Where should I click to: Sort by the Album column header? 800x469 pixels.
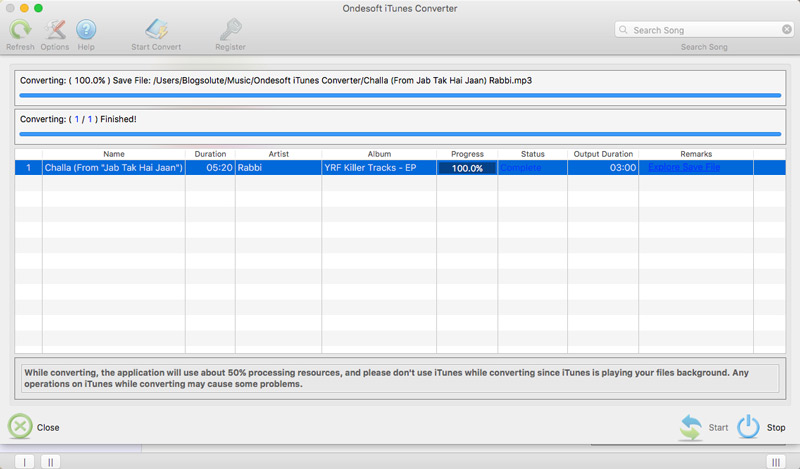tap(379, 154)
